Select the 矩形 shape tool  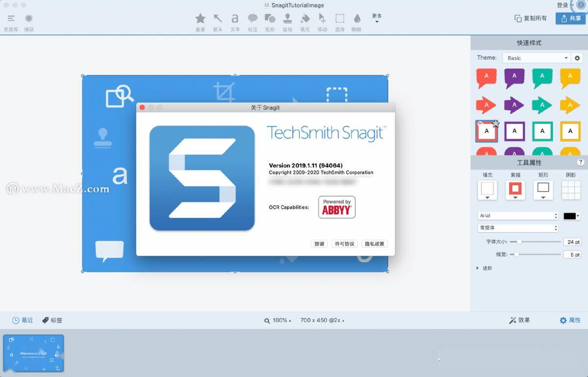(270, 23)
